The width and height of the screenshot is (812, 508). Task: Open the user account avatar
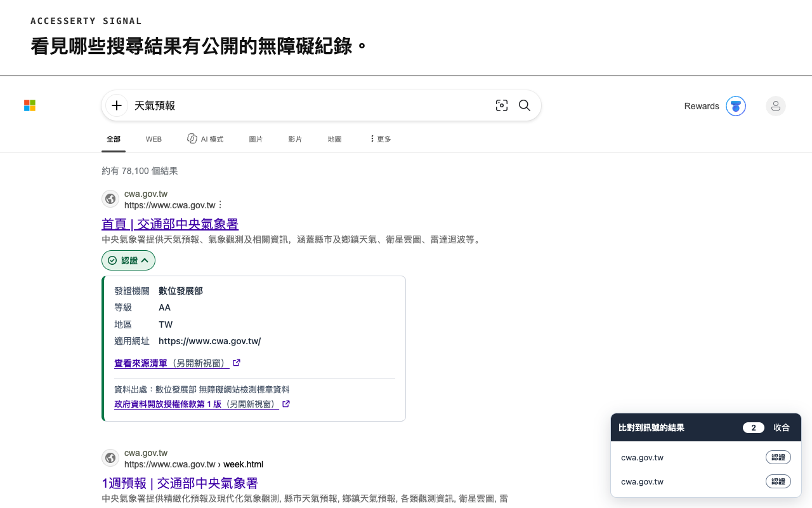pyautogui.click(x=775, y=106)
